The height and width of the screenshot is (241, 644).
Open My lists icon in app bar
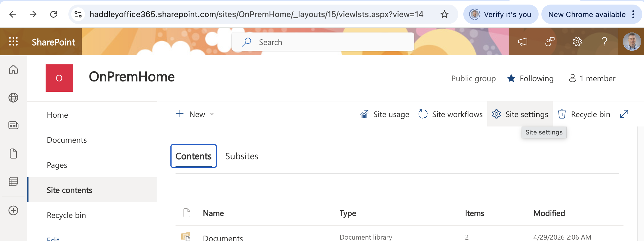pos(13,181)
